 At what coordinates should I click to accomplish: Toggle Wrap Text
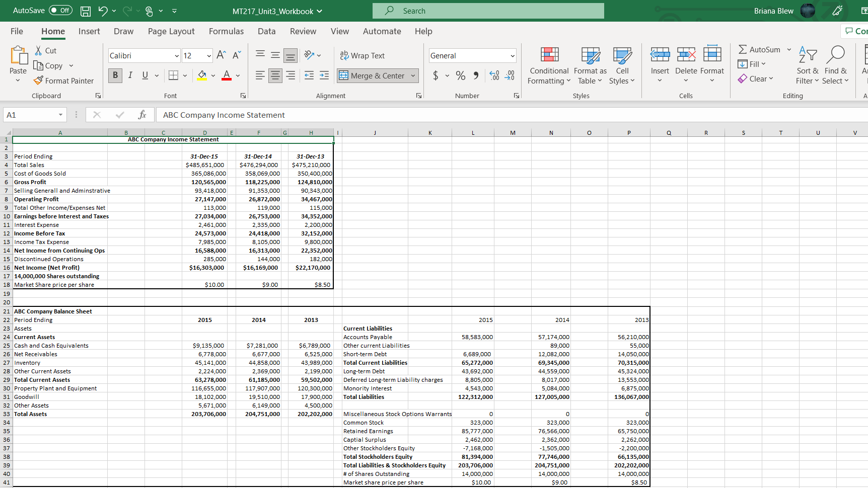tap(363, 55)
